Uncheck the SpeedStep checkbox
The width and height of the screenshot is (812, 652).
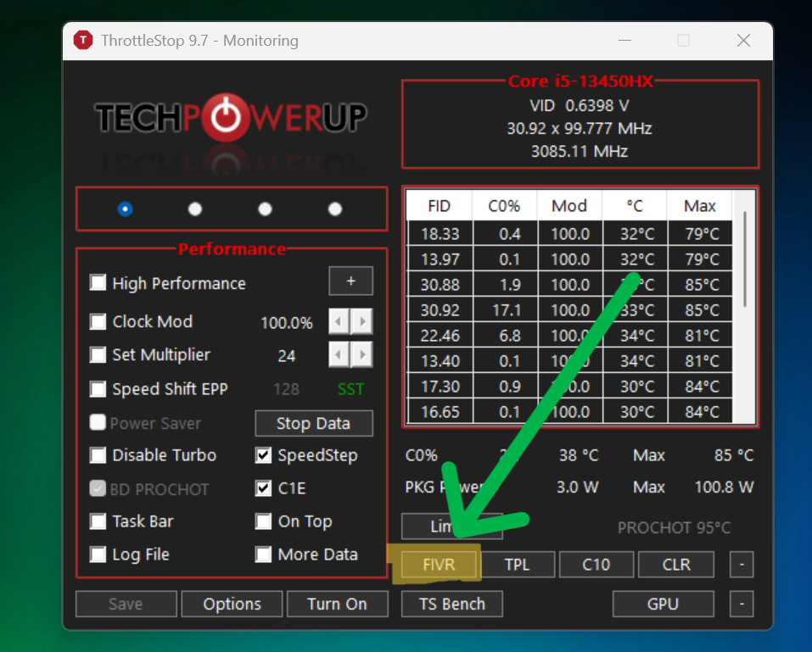(263, 455)
